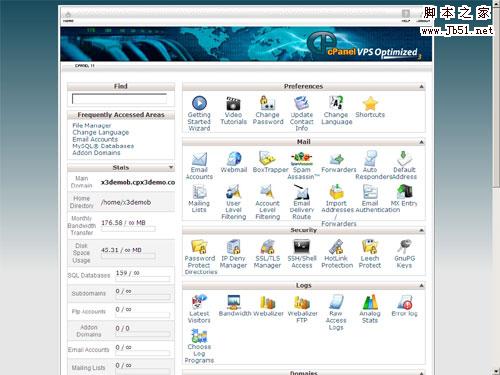Open the Bandwidth icon in Logs
Image resolution: width=500 pixels, height=375 pixels.
233,302
